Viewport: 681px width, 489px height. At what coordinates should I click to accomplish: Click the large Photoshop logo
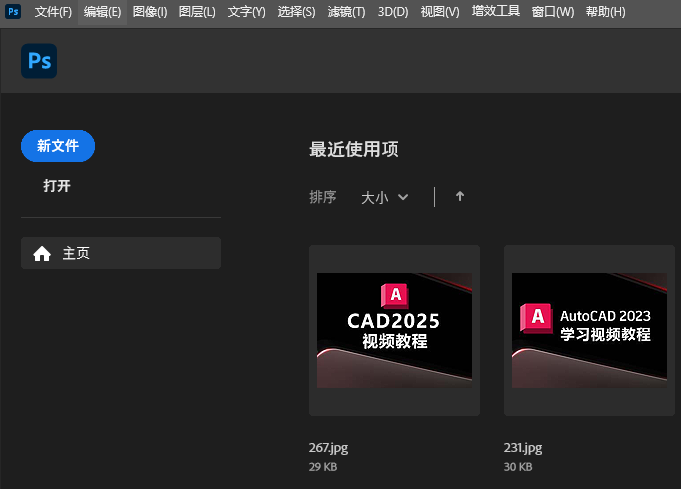click(x=39, y=61)
